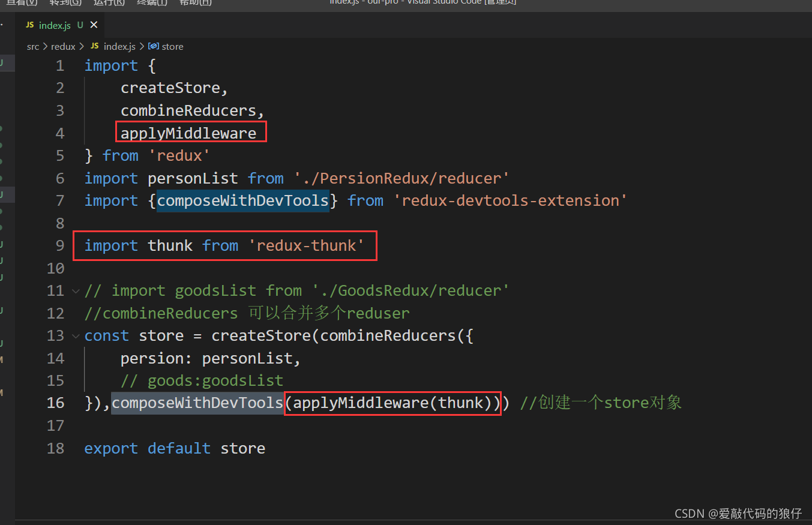812x525 pixels.
Task: Click line number 9 in the gutter
Action: point(59,245)
